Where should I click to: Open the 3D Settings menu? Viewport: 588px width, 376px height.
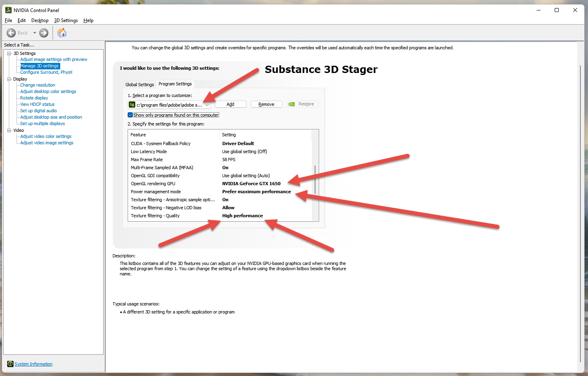click(66, 20)
